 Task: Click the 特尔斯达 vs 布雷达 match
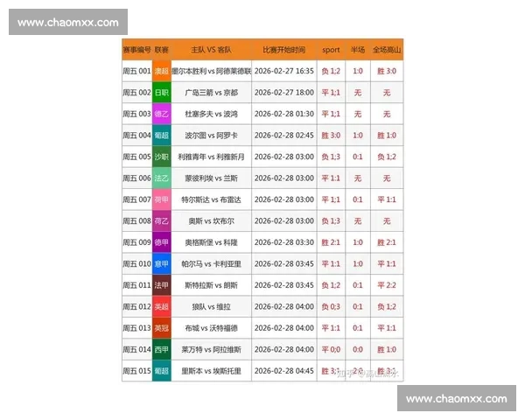pyautogui.click(x=211, y=199)
